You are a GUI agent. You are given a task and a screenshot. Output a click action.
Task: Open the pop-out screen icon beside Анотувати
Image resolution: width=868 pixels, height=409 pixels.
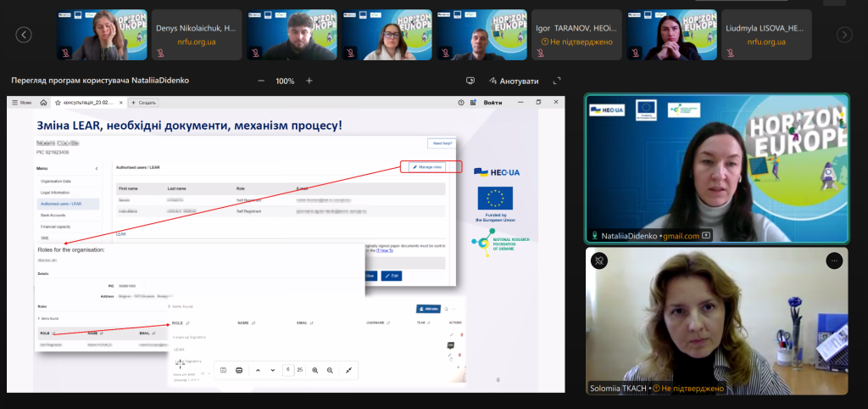point(470,81)
